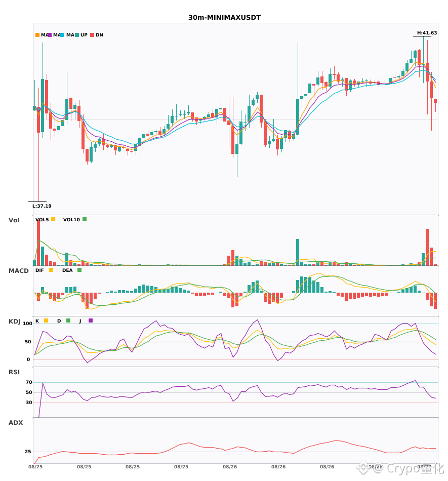
Task: Click the yellow VOL5 color swatch
Action: pyautogui.click(x=53, y=219)
